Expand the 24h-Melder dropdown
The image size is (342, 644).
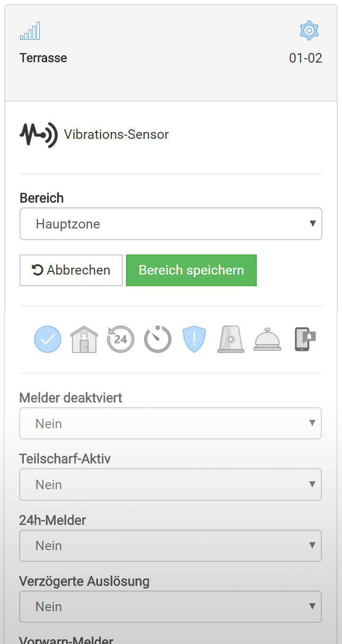tap(170, 545)
